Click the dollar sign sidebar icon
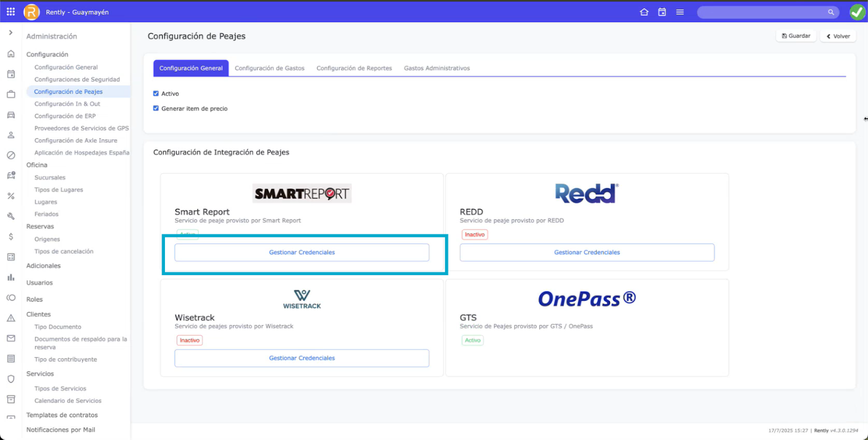The image size is (868, 440). pyautogui.click(x=11, y=237)
